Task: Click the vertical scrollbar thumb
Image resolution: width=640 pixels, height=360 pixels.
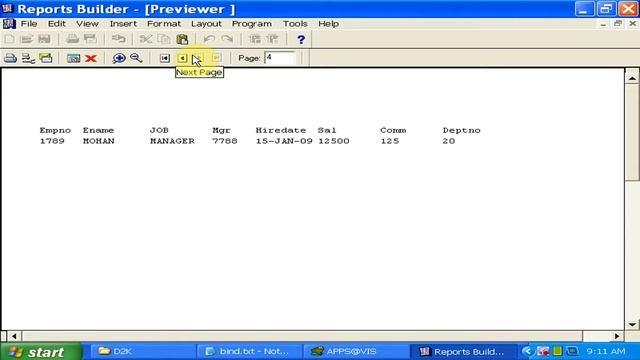Action: pyautogui.click(x=632, y=132)
